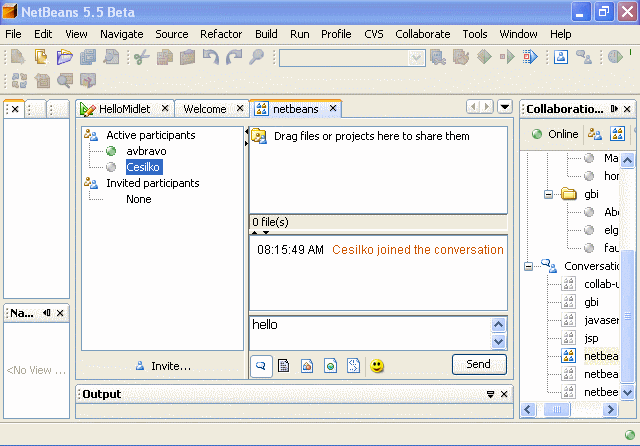
Task: Open the editor tabs list dropdown arrow
Action: (505, 107)
